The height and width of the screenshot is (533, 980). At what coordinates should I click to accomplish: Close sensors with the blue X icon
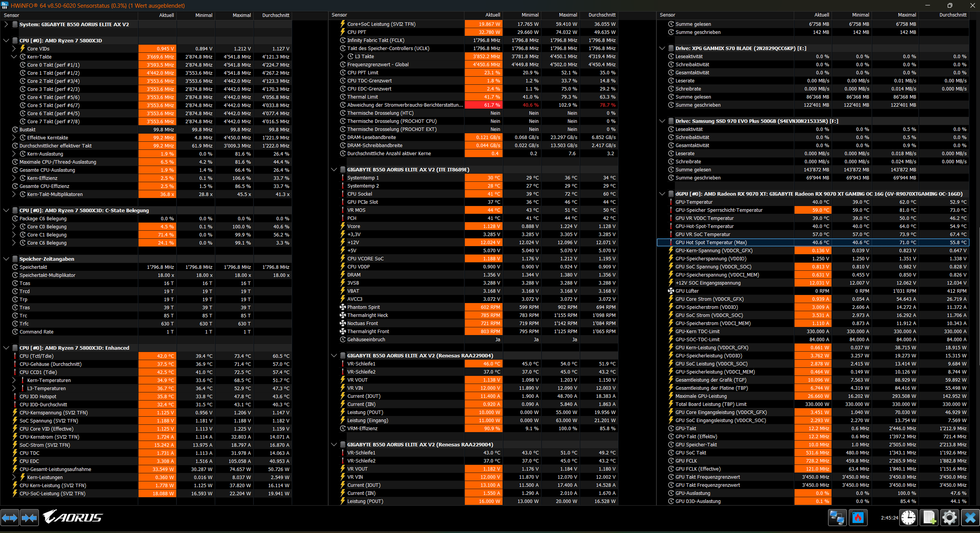[x=970, y=518]
